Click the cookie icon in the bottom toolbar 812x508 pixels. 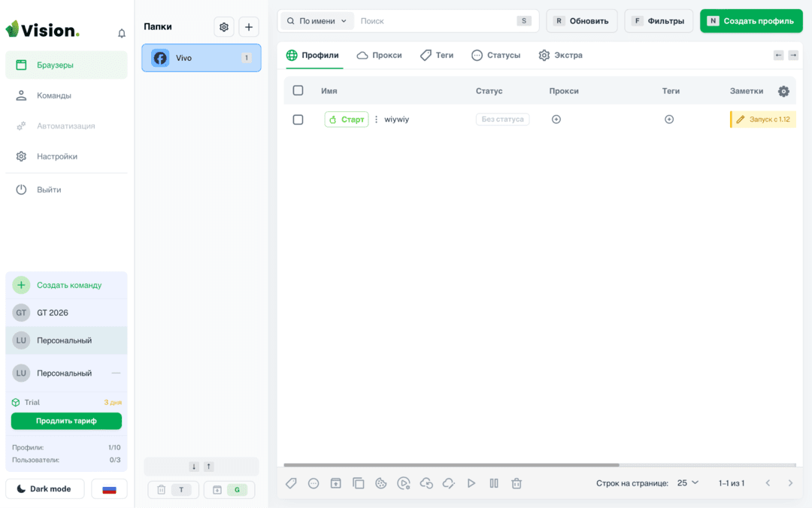pyautogui.click(x=380, y=483)
